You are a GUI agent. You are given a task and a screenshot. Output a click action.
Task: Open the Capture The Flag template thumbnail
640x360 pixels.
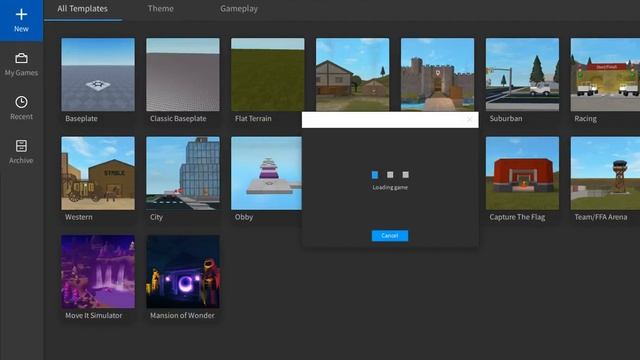pos(522,173)
